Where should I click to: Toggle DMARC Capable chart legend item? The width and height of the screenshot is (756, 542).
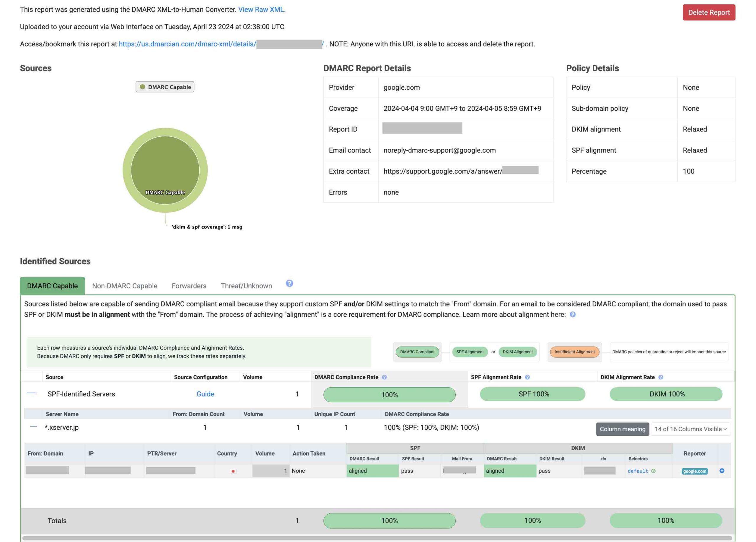tap(165, 87)
